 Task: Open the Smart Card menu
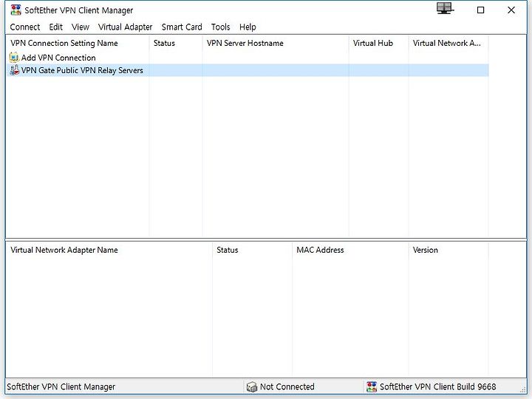182,27
